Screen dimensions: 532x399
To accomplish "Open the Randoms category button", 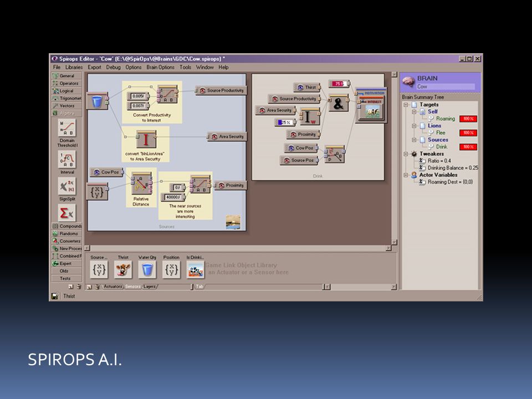I will coord(67,233).
